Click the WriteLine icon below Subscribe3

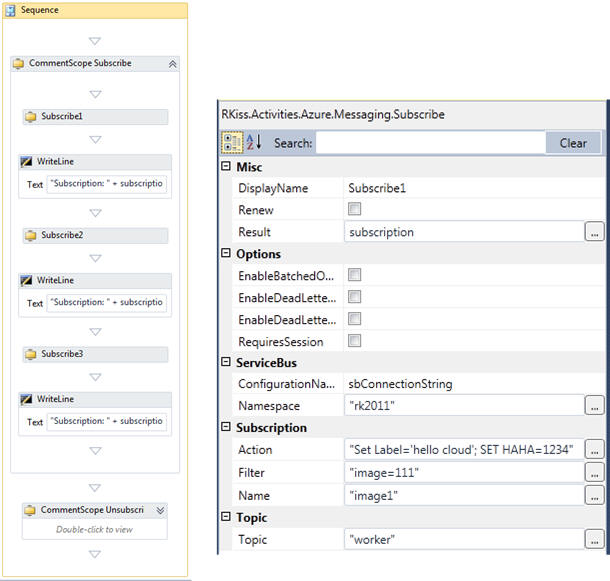[x=26, y=399]
